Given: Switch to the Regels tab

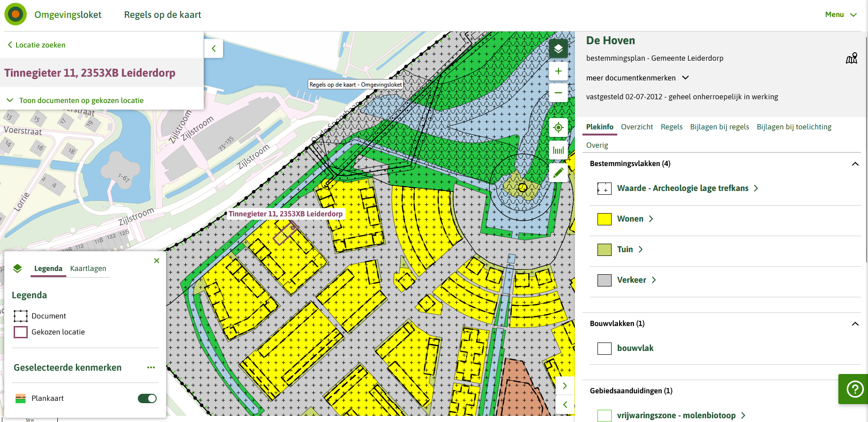Looking at the screenshot, I should (671, 127).
